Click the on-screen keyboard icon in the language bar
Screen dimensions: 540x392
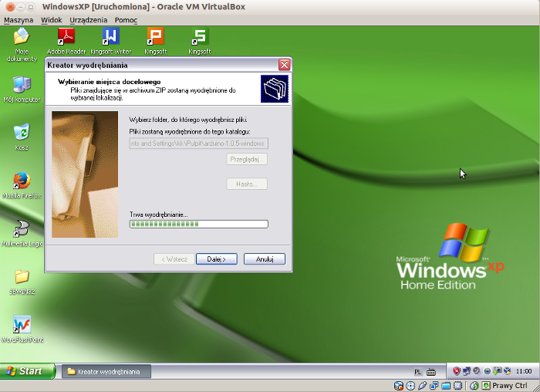coord(431,372)
